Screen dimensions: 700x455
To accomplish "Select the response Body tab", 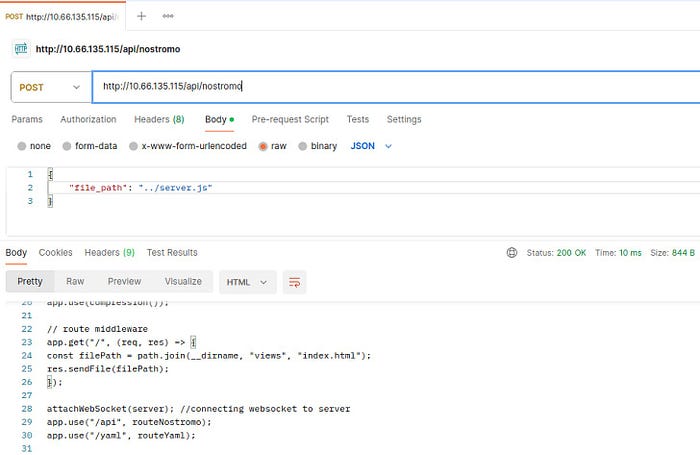I will click(16, 253).
